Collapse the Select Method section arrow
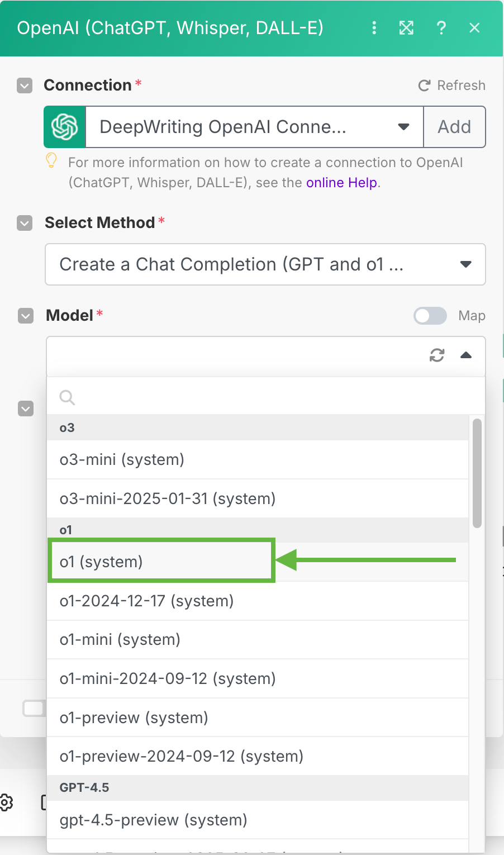Image resolution: width=504 pixels, height=855 pixels. point(25,223)
